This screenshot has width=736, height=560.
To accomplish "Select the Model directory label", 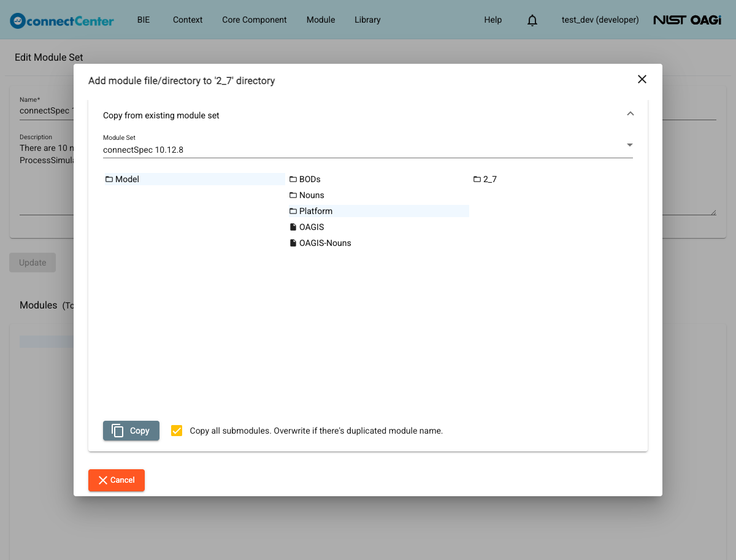I will point(127,179).
